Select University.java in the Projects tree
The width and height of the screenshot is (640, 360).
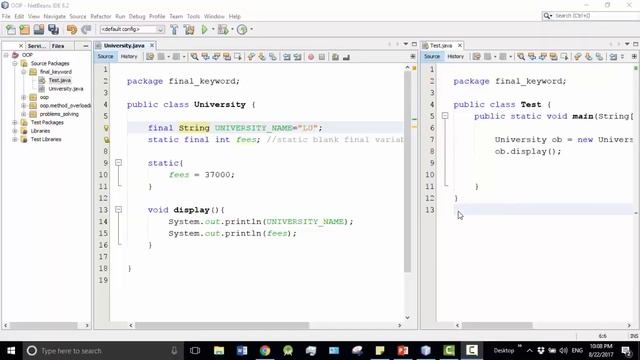point(66,89)
